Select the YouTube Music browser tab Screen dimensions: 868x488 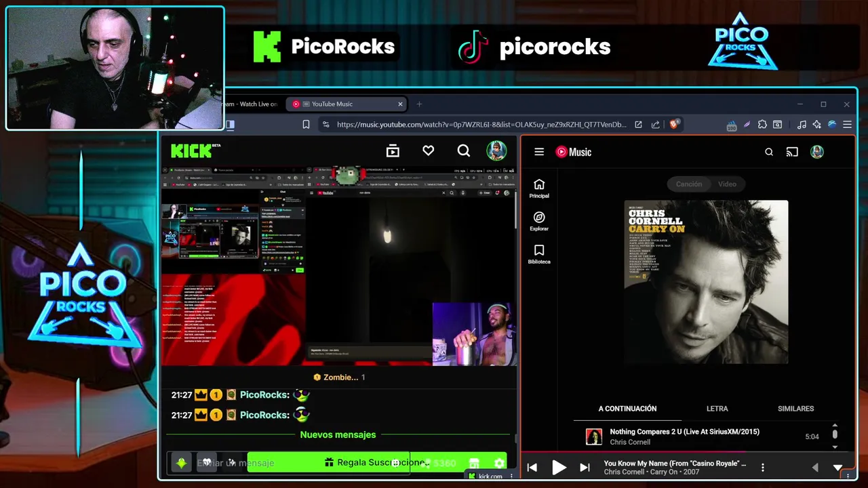[346, 104]
